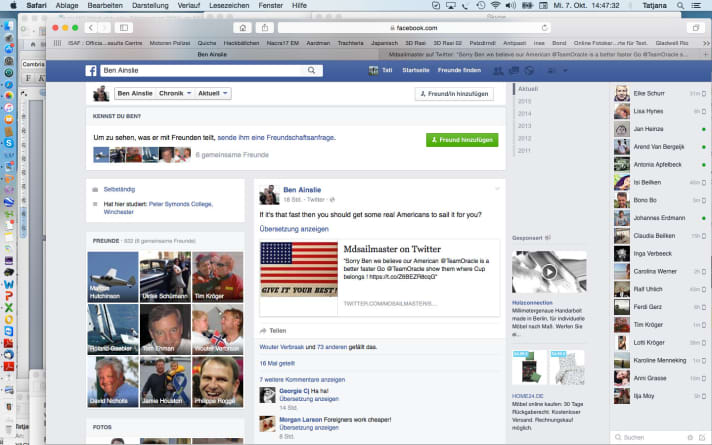The height and width of the screenshot is (445, 712).
Task: Open Facebook friend requests icon
Action: (x=498, y=70)
